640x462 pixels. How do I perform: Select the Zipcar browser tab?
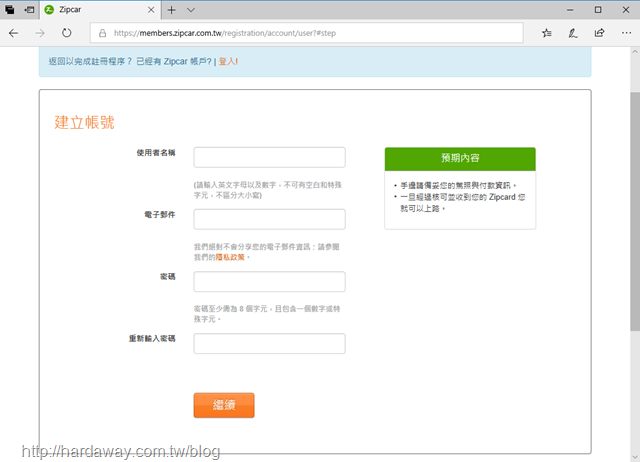(100, 10)
